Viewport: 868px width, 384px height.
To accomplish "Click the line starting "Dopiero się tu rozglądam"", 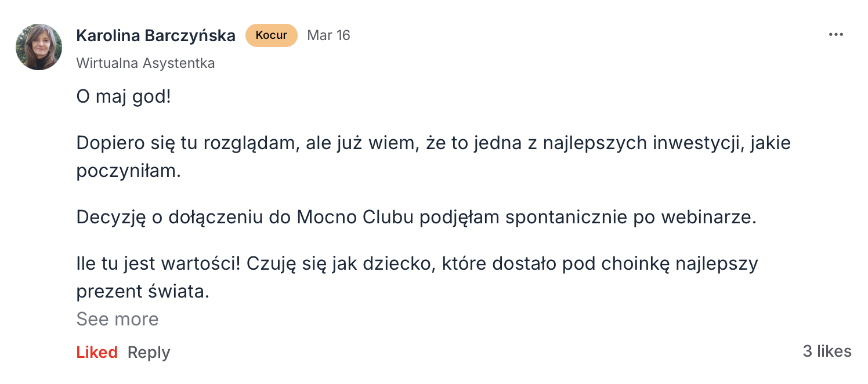I will coord(433,143).
